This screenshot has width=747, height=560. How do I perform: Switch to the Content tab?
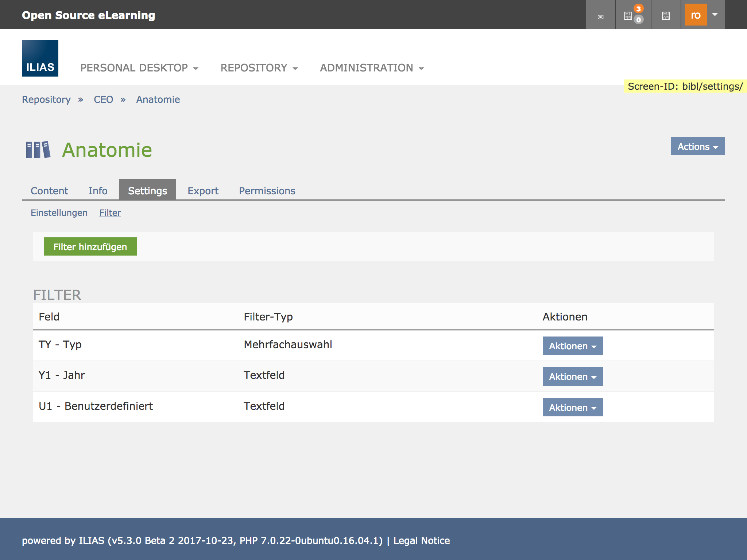point(49,191)
